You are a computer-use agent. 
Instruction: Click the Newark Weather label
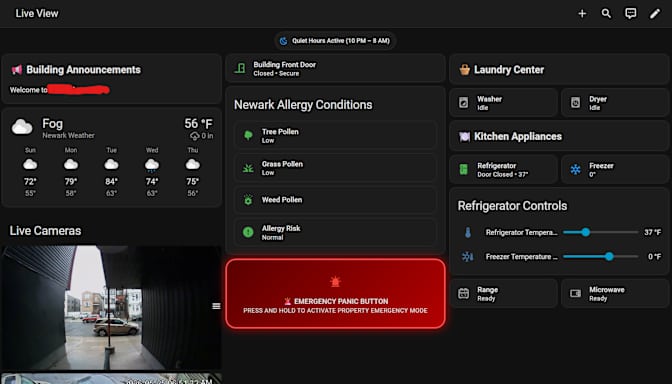coord(69,135)
